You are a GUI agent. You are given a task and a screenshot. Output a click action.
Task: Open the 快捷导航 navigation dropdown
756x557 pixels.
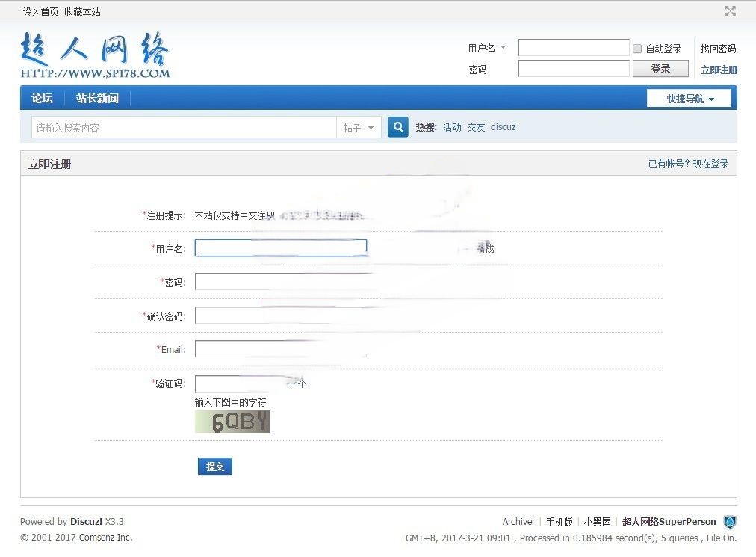[x=688, y=97]
